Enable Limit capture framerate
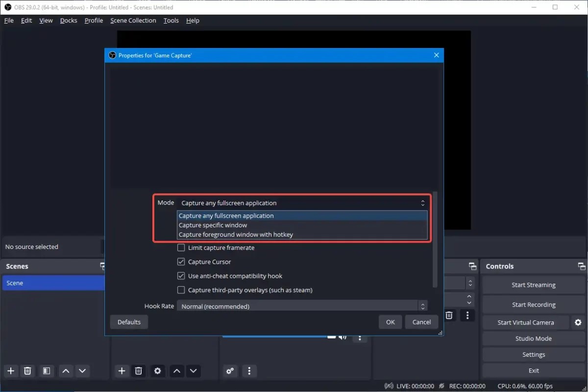Viewport: 588px width, 392px height. pyautogui.click(x=181, y=247)
